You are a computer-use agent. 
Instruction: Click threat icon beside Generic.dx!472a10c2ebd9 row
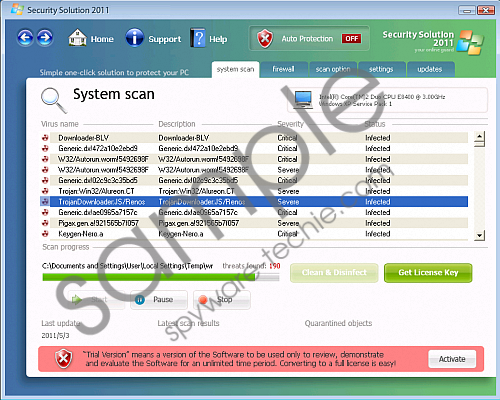click(x=45, y=148)
